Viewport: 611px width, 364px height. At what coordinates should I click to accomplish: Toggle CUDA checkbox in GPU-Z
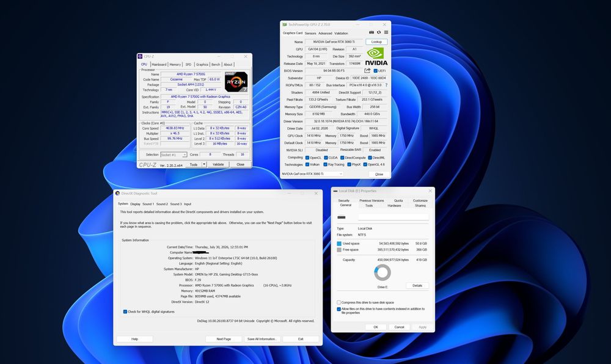pos(326,158)
